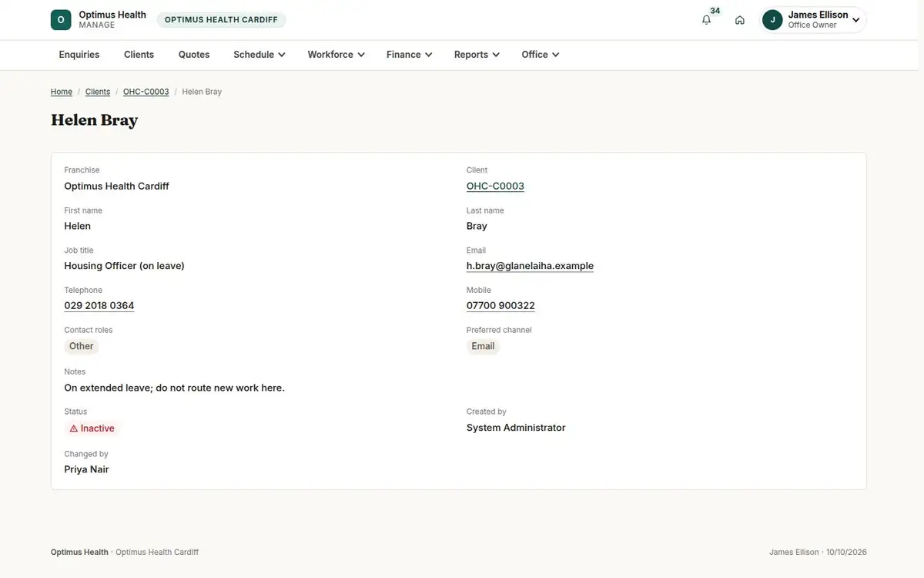This screenshot has height=578, width=924.
Task: Click the Created by System Administrator value
Action: 516,428
